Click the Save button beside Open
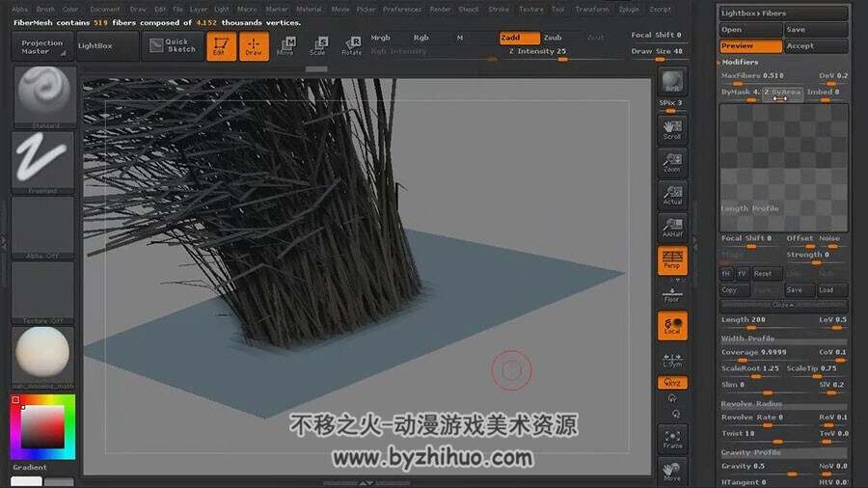Screen dimensions: 868x488 [x=817, y=29]
